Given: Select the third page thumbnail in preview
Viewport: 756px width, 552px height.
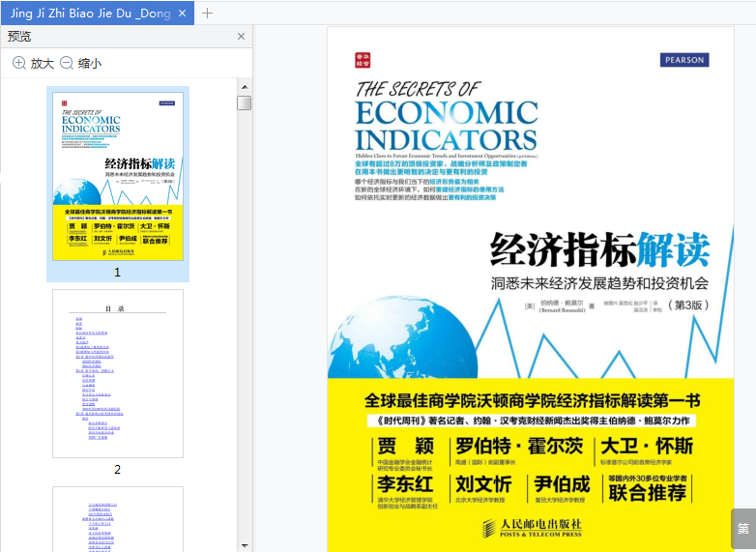Looking at the screenshot, I should point(118,519).
